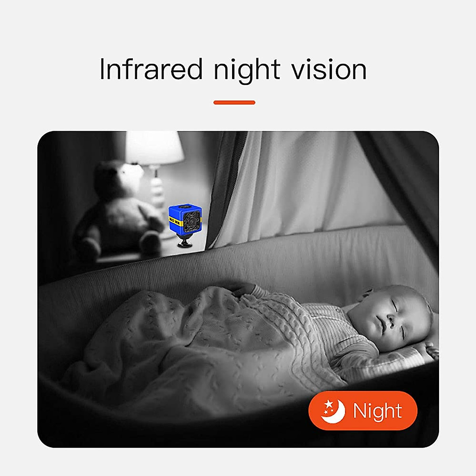Click the moon and stars icon
The height and width of the screenshot is (476, 476).
click(333, 411)
